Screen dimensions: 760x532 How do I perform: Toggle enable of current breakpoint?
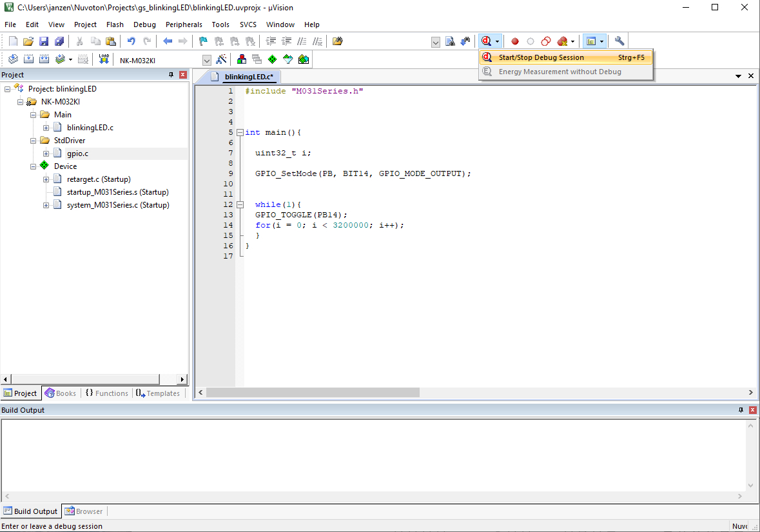529,41
